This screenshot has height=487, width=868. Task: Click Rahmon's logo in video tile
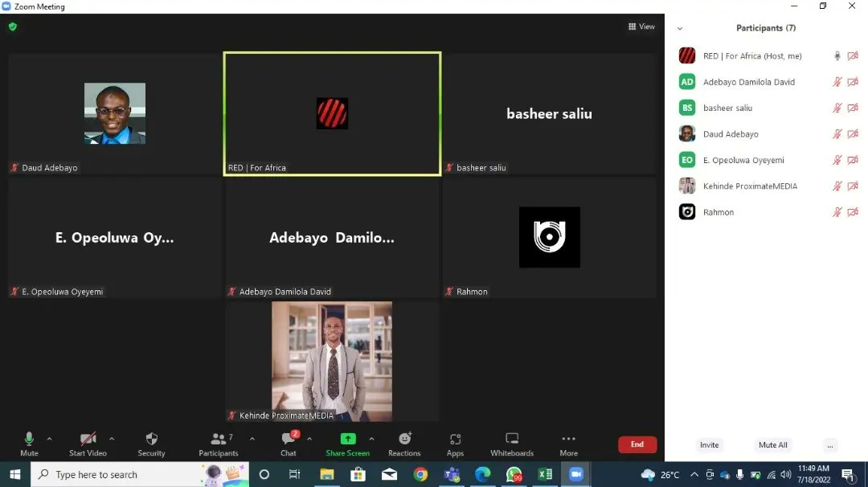(x=550, y=237)
